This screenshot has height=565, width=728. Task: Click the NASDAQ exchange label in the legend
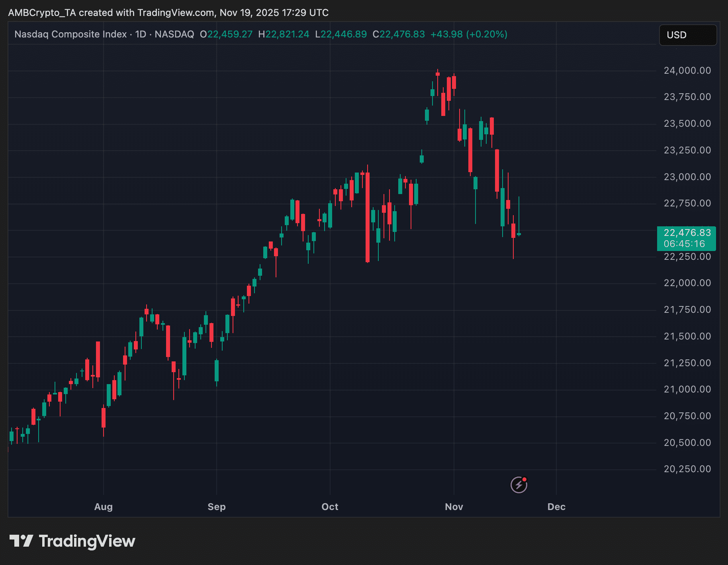tap(174, 34)
